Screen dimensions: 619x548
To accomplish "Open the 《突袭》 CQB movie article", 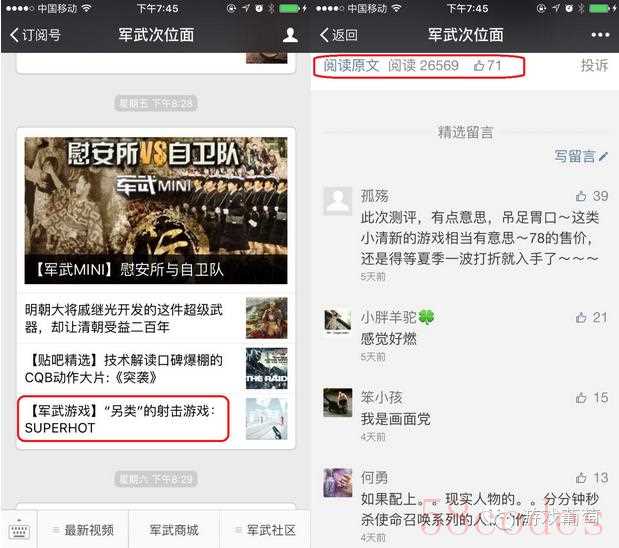I will (156, 369).
